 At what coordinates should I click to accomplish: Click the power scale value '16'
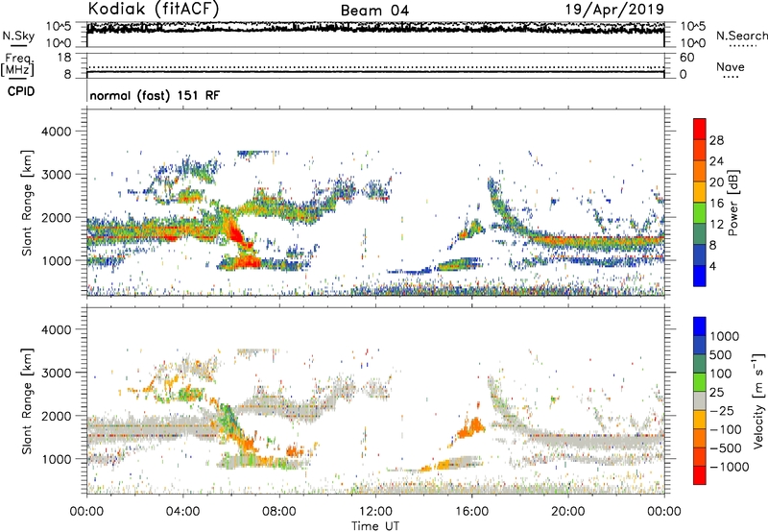(x=716, y=204)
